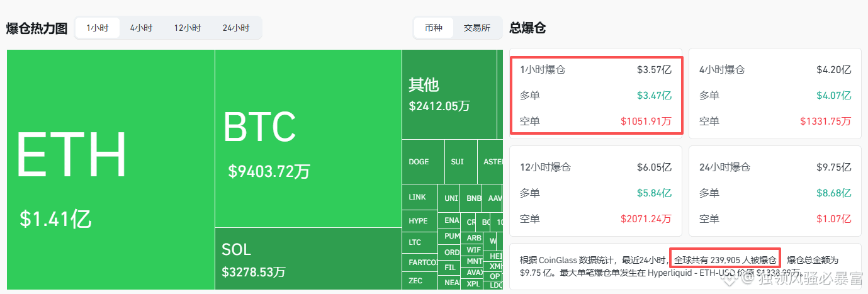Viewport: 868px width, 294px height.
Task: Select the 1小时 time range tab
Action: click(98, 28)
